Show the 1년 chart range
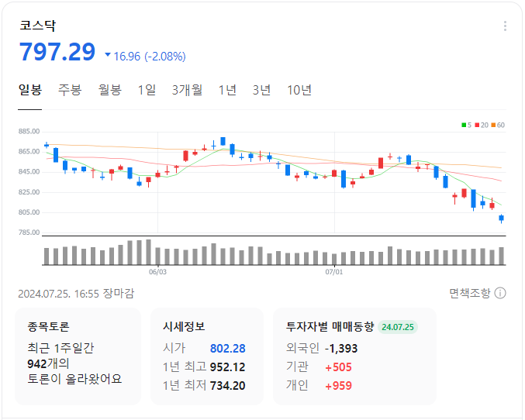The image size is (525, 420). 227,90
